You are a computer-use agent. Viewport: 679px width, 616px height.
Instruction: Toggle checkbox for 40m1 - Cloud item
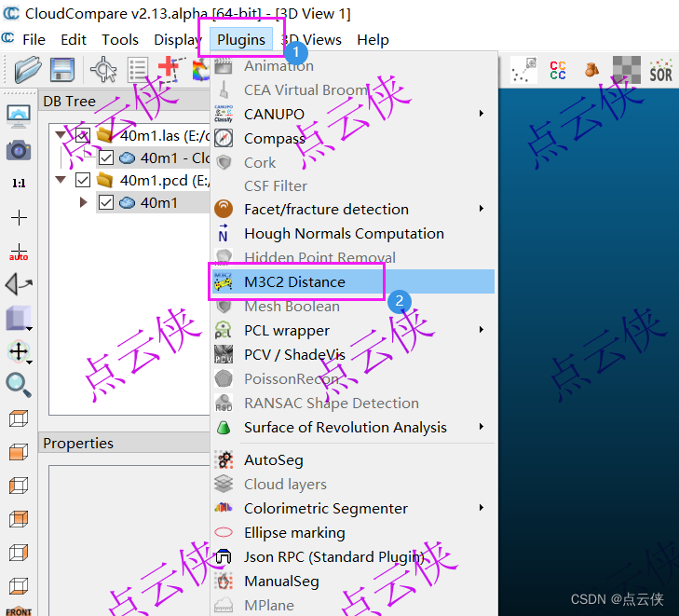[106, 157]
